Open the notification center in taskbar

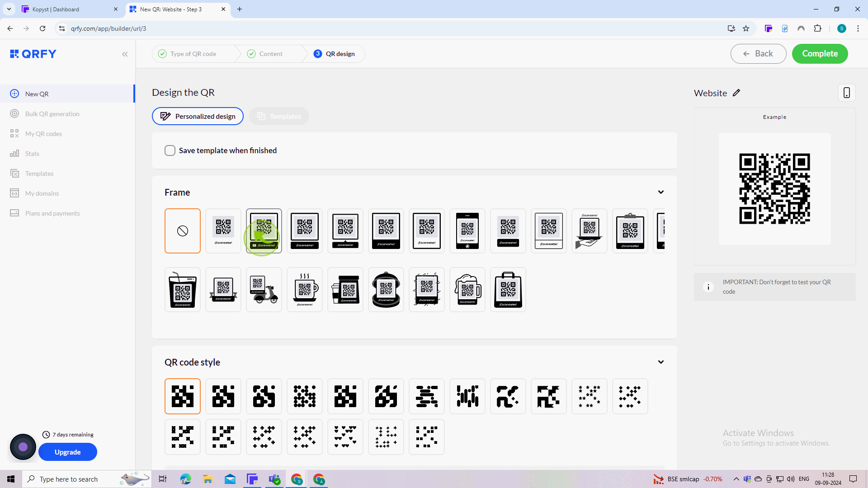(x=853, y=479)
